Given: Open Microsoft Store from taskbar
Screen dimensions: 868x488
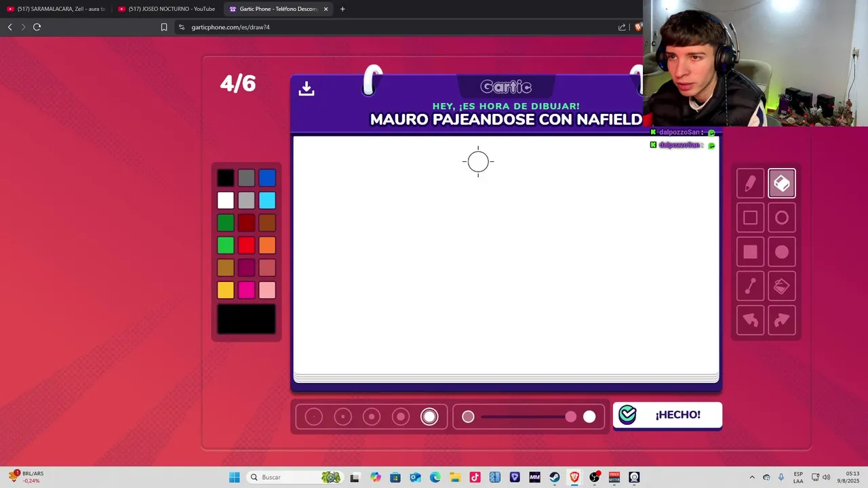Looking at the screenshot, I should pyautogui.click(x=395, y=477).
